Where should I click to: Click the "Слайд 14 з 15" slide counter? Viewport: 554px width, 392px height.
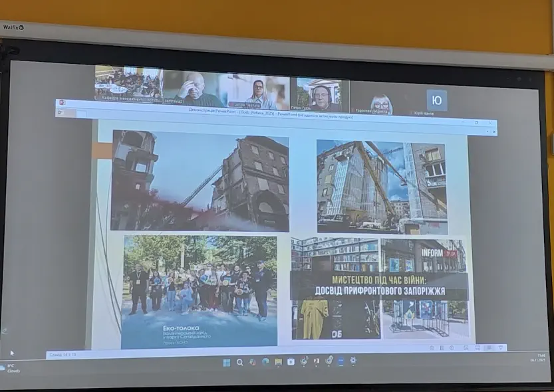tap(63, 355)
